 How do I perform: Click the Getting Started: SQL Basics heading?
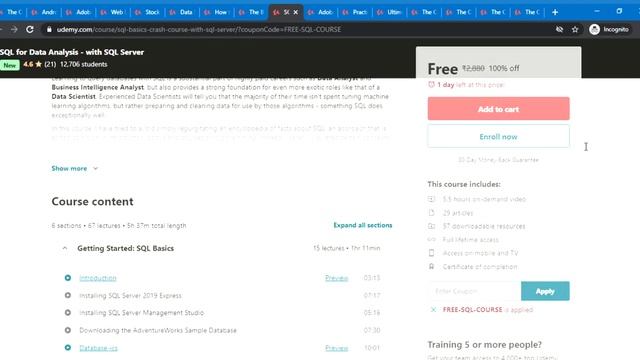tap(125, 248)
